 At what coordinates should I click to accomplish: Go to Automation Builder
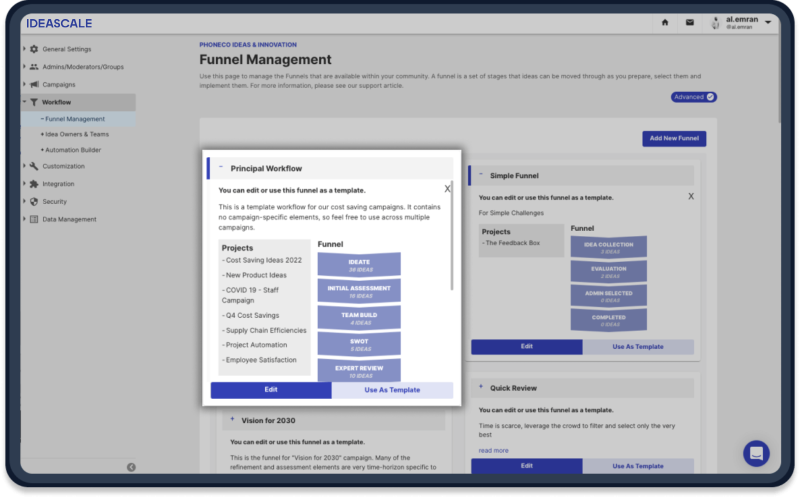pos(73,150)
